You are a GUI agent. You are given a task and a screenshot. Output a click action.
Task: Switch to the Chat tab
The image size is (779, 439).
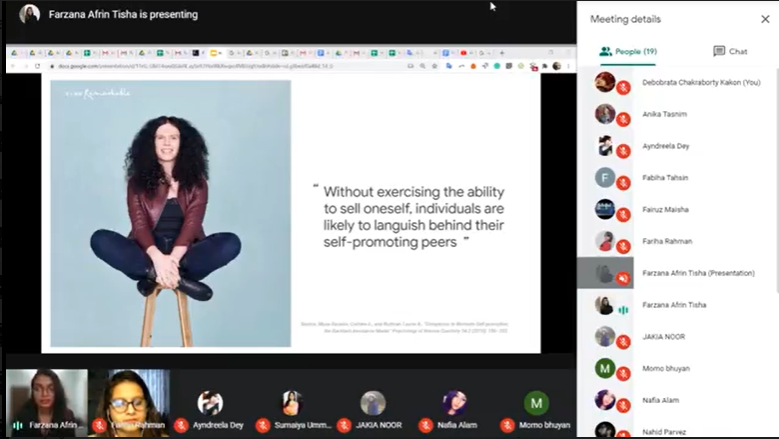click(x=730, y=51)
